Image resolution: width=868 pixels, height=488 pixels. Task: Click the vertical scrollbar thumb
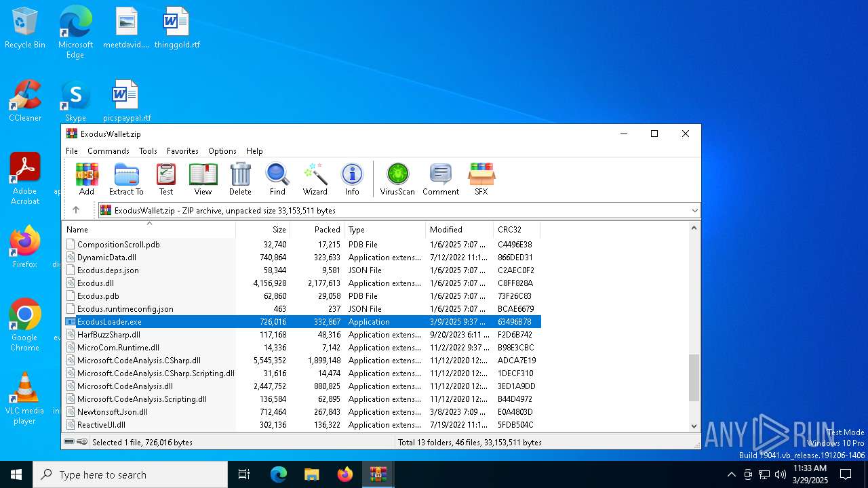coord(694,378)
